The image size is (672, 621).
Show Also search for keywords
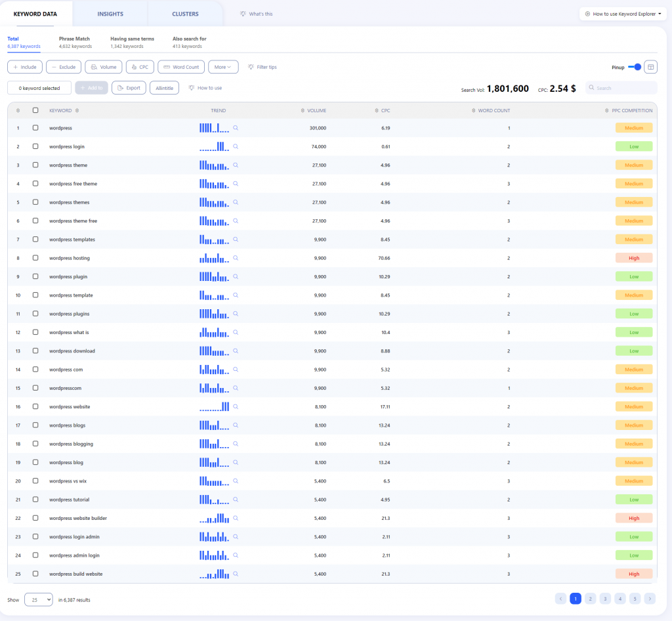click(190, 42)
